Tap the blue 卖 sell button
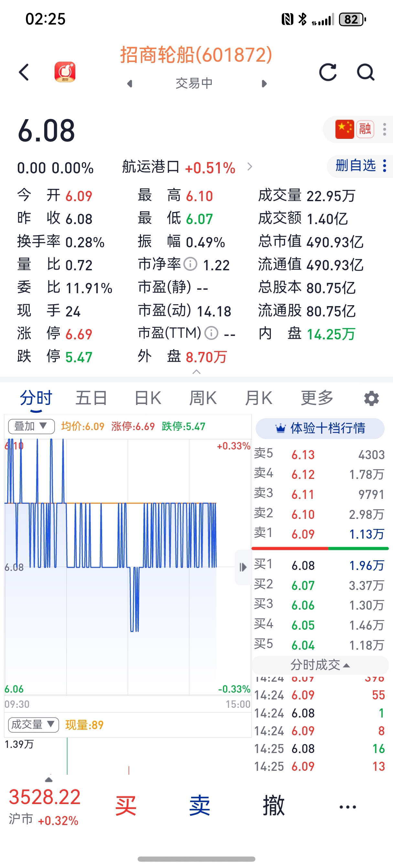The height and width of the screenshot is (868, 393). pyautogui.click(x=199, y=806)
